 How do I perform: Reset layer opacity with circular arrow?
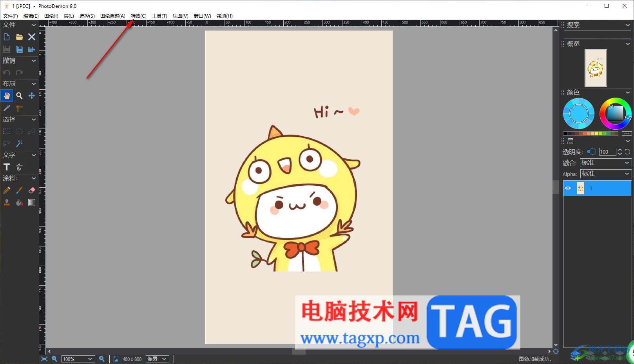pyautogui.click(x=627, y=152)
